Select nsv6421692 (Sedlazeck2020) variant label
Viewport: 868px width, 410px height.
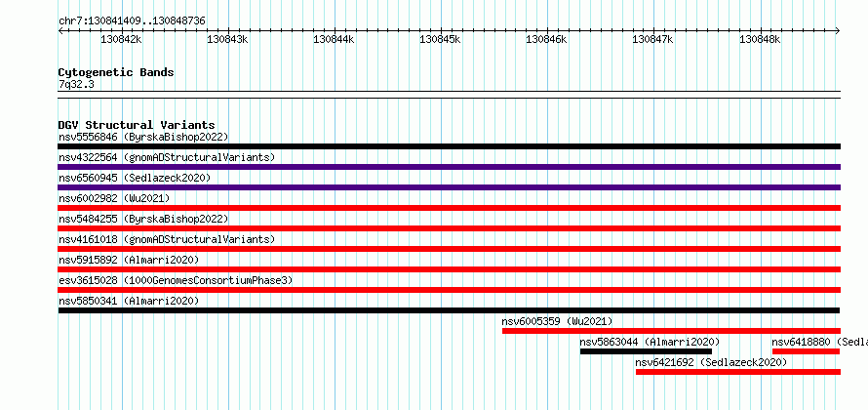[x=711, y=362]
